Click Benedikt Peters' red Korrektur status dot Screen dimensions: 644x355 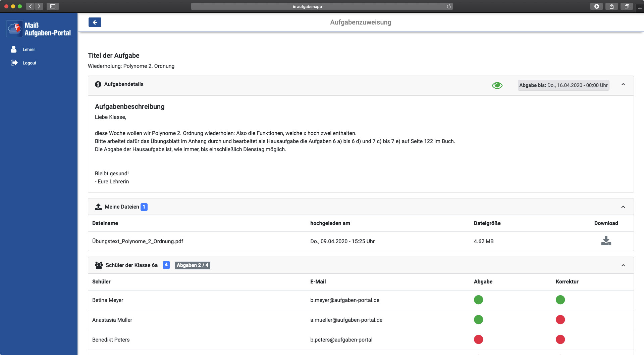click(560, 339)
